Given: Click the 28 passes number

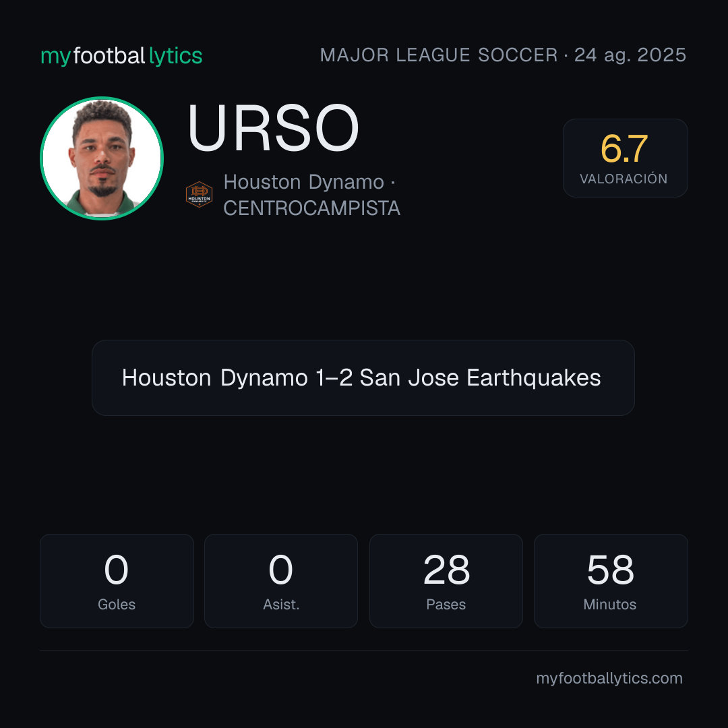Looking at the screenshot, I should pos(446,570).
